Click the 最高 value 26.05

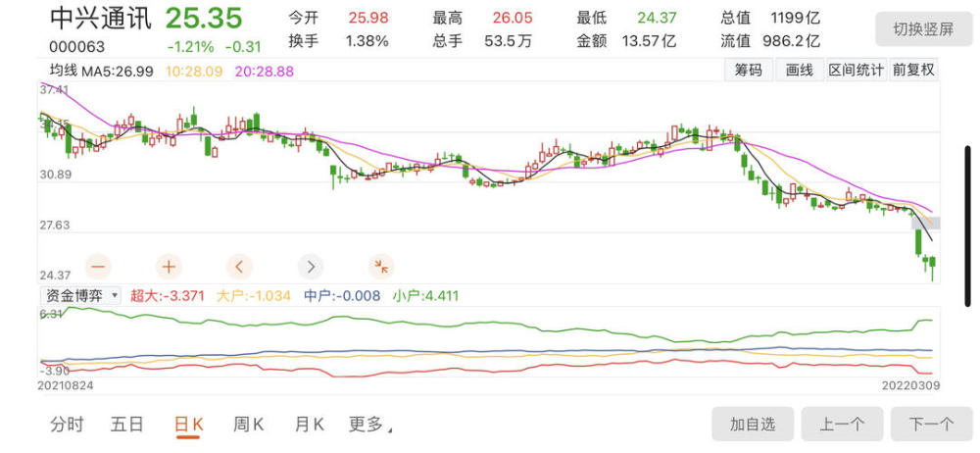coord(514,19)
